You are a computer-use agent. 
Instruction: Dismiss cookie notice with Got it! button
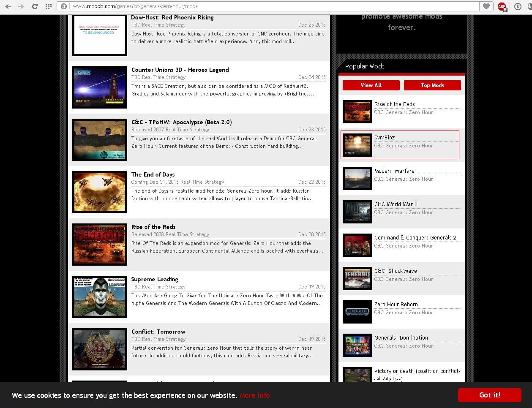[x=490, y=395]
